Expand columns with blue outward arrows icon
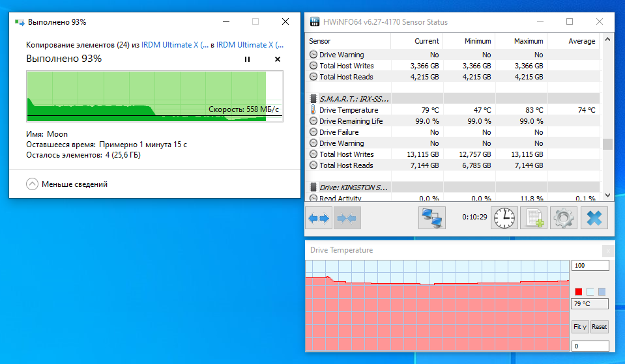Image resolution: width=625 pixels, height=364 pixels. click(319, 218)
